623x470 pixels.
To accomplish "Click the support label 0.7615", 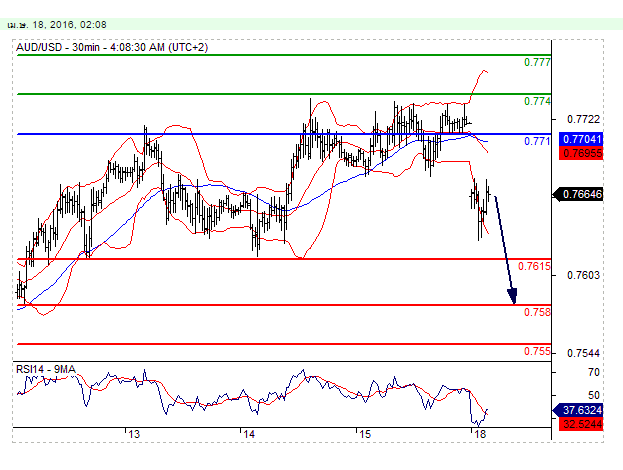I will click(x=534, y=266).
